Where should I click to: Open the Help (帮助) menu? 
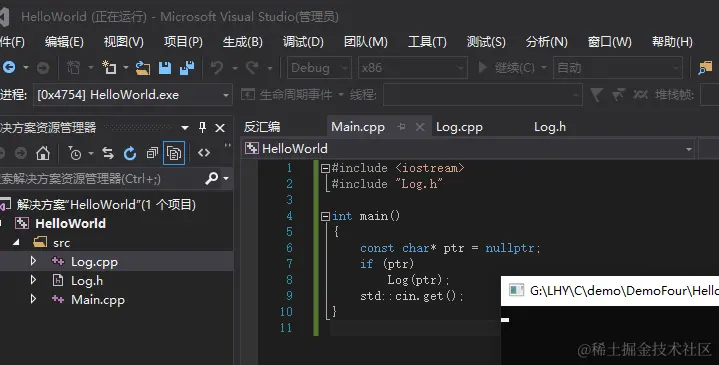pyautogui.click(x=672, y=42)
